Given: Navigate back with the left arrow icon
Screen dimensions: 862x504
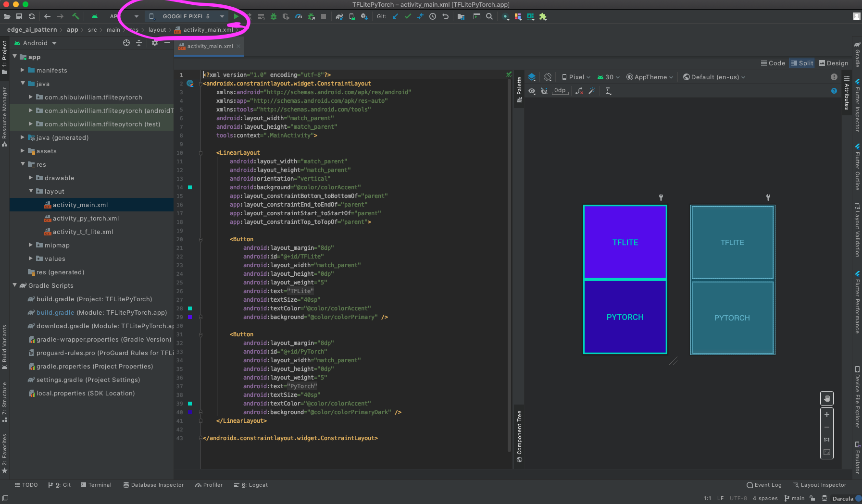Looking at the screenshot, I should click(x=47, y=16).
